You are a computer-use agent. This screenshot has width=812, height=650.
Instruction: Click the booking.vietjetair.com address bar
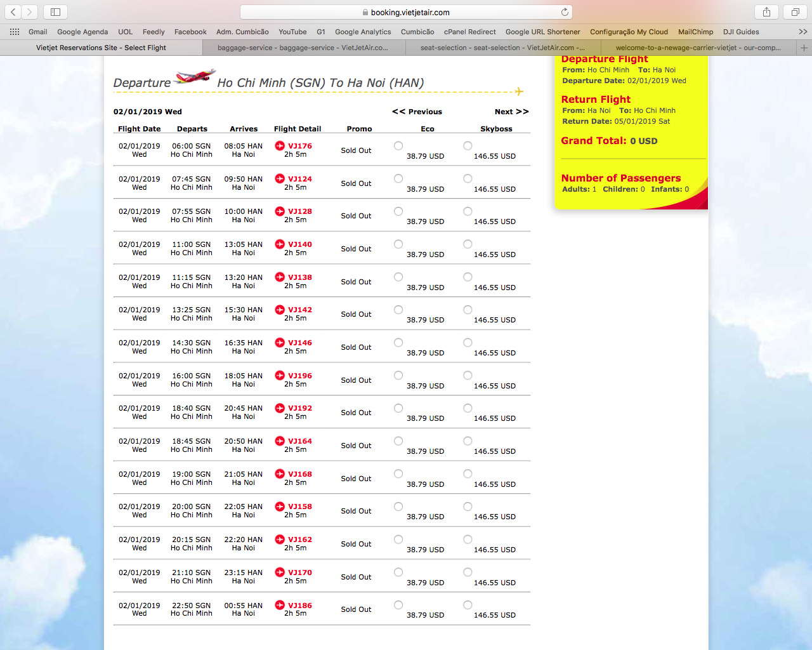(406, 12)
